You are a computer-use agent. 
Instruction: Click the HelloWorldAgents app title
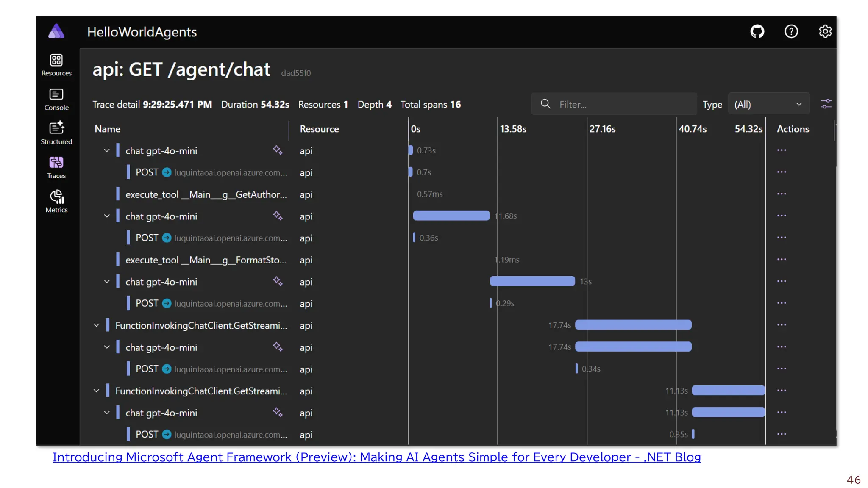[x=142, y=32]
